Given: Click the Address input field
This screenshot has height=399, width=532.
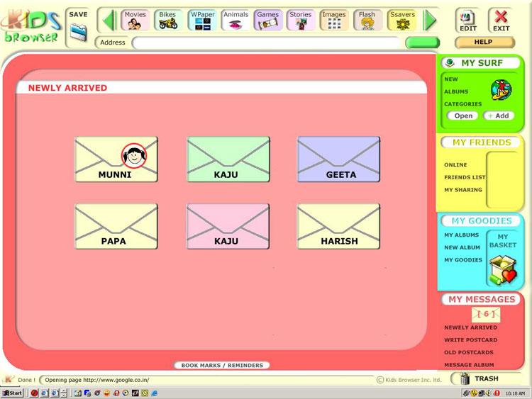Looking at the screenshot, I should 267,43.
